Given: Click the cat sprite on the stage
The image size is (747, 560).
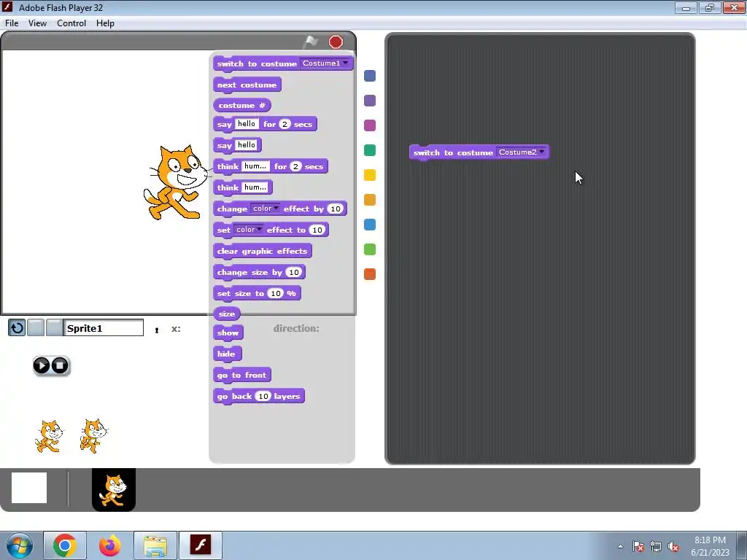Looking at the screenshot, I should 175,182.
